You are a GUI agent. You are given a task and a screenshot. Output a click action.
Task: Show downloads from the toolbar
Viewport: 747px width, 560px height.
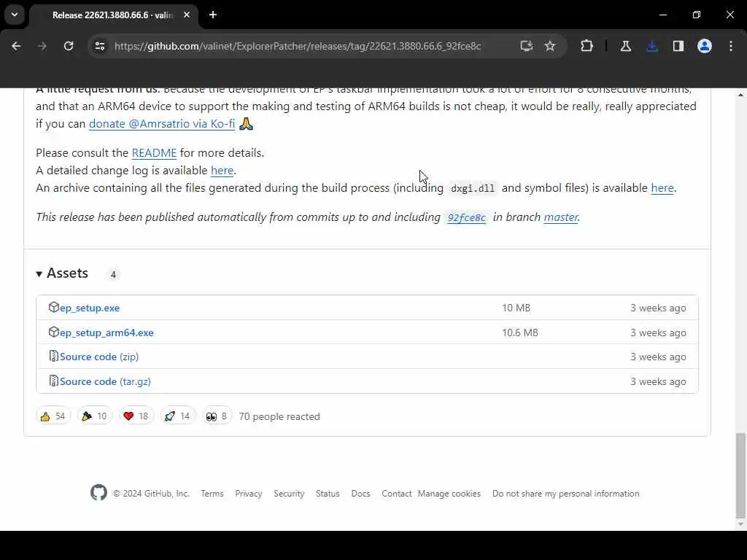(x=652, y=46)
